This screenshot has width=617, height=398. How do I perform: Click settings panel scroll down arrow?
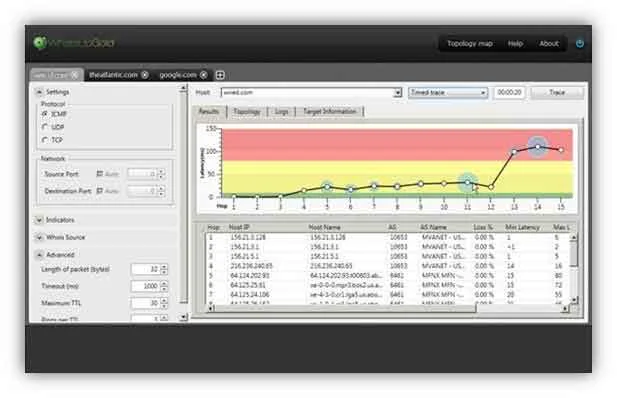coord(183,317)
